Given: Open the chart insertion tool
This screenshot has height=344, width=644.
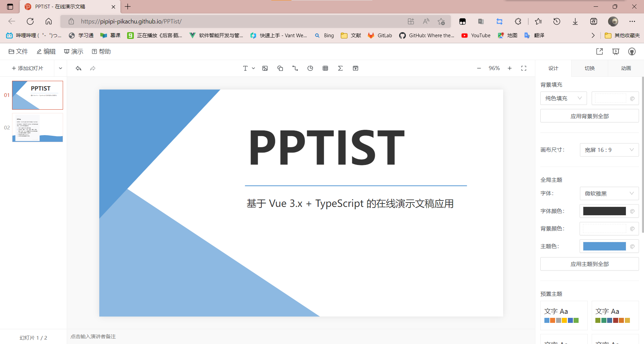Looking at the screenshot, I should click(x=310, y=68).
